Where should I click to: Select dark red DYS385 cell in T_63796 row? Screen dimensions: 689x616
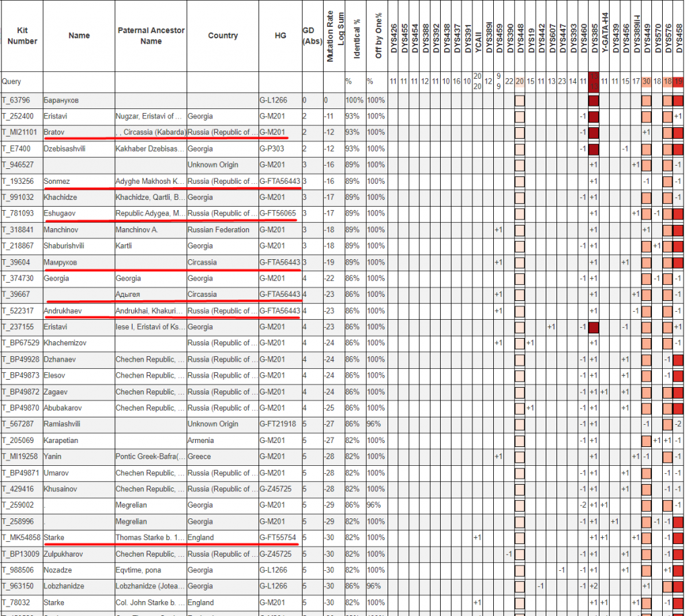click(x=594, y=100)
